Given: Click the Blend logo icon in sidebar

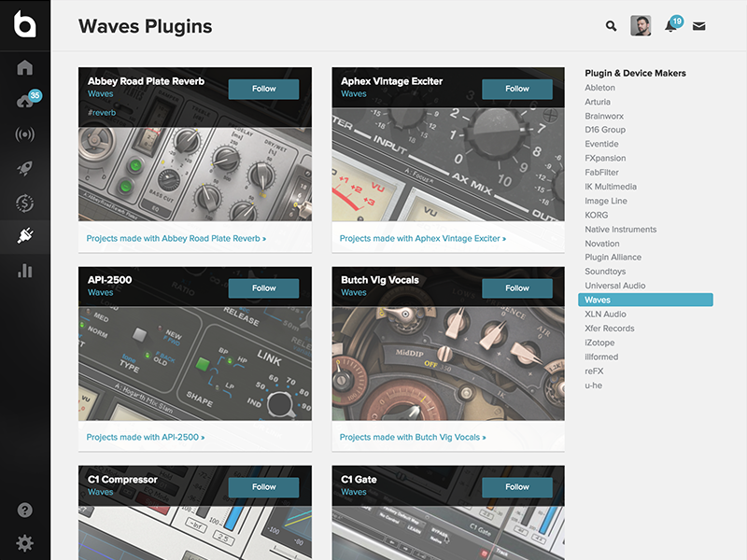Looking at the screenshot, I should pos(24,24).
